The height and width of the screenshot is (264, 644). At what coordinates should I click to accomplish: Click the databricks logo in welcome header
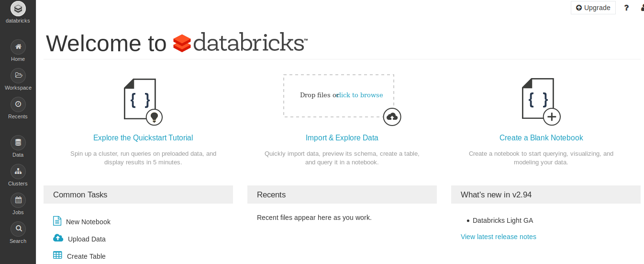tap(240, 42)
